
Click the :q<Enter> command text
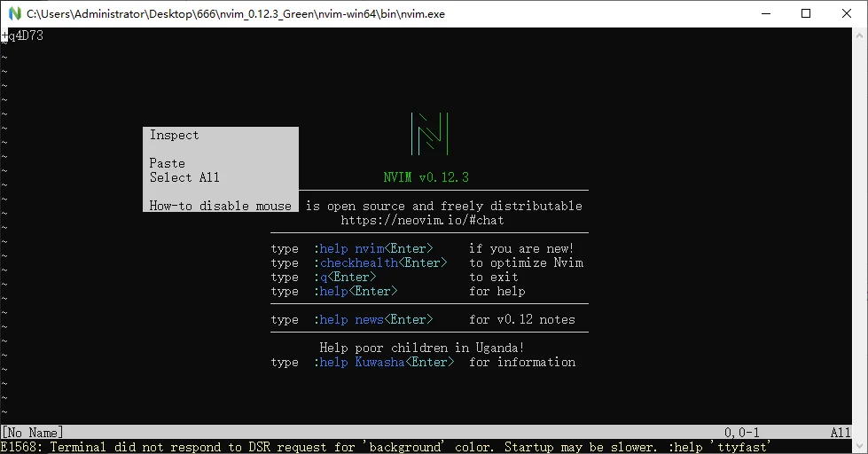point(345,277)
